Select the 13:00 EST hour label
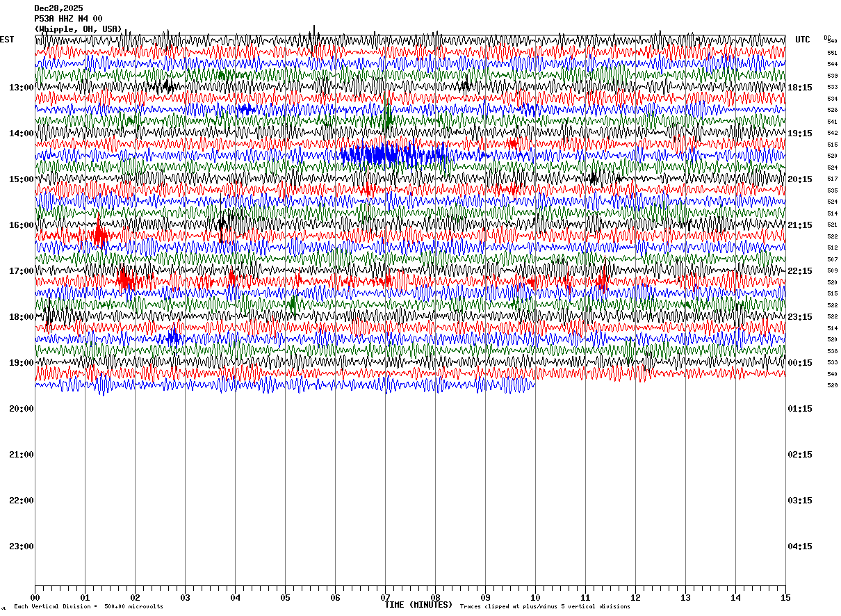 (x=22, y=88)
